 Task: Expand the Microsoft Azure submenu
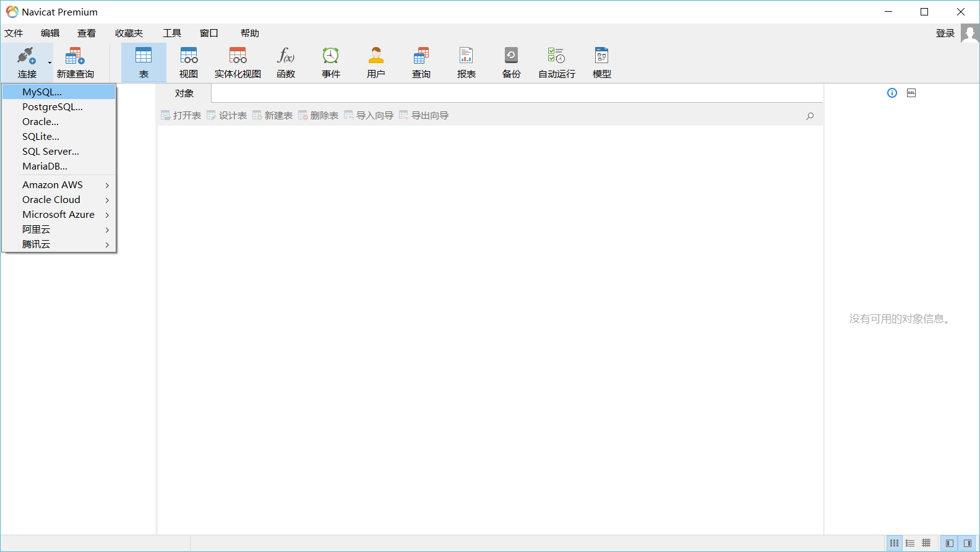click(59, 214)
